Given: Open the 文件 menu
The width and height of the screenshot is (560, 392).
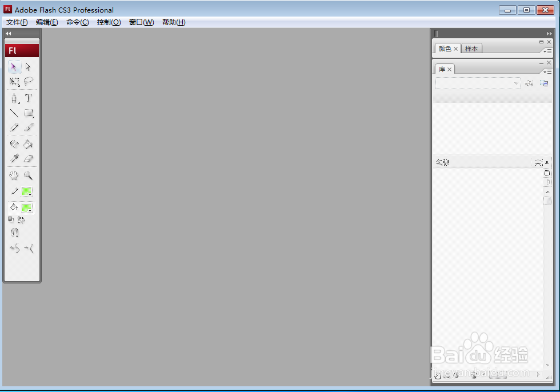Looking at the screenshot, I should point(17,22).
